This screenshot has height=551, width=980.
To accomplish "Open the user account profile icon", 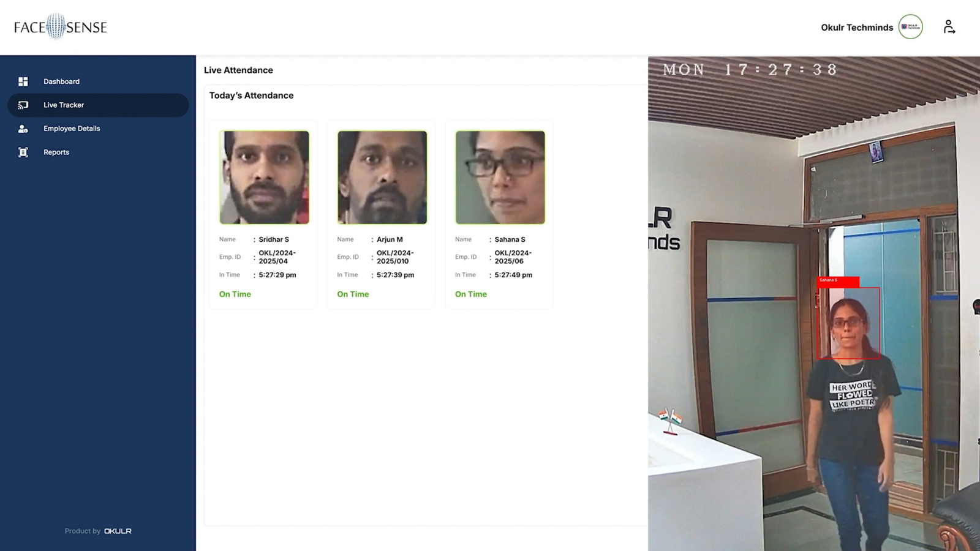I will pyautogui.click(x=949, y=27).
